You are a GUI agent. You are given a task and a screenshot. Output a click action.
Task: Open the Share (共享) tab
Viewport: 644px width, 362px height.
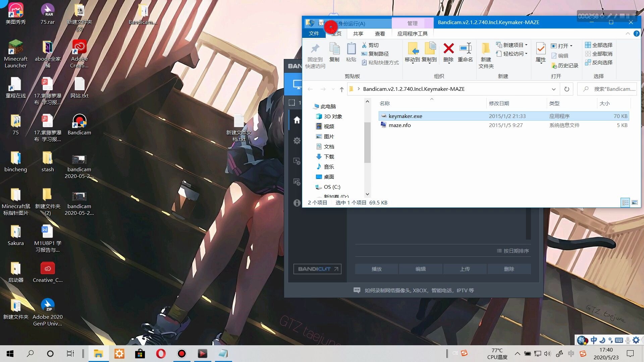tap(358, 34)
